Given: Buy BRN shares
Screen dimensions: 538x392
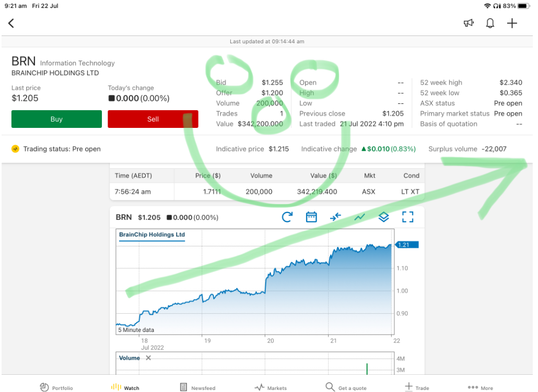Looking at the screenshot, I should pos(56,119).
